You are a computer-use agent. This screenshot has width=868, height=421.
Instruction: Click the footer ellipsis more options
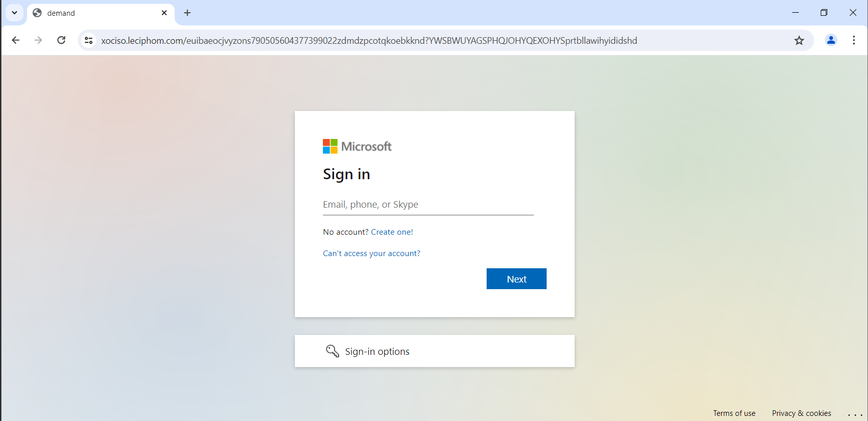pos(855,414)
